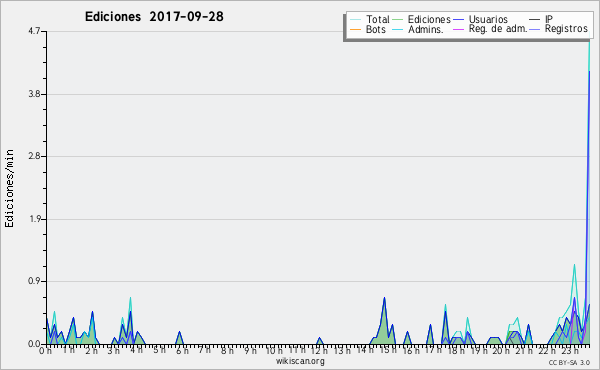Image resolution: width=600 pixels, height=370 pixels.
Task: Click the y-axis value 3.8
Action: click(x=34, y=94)
